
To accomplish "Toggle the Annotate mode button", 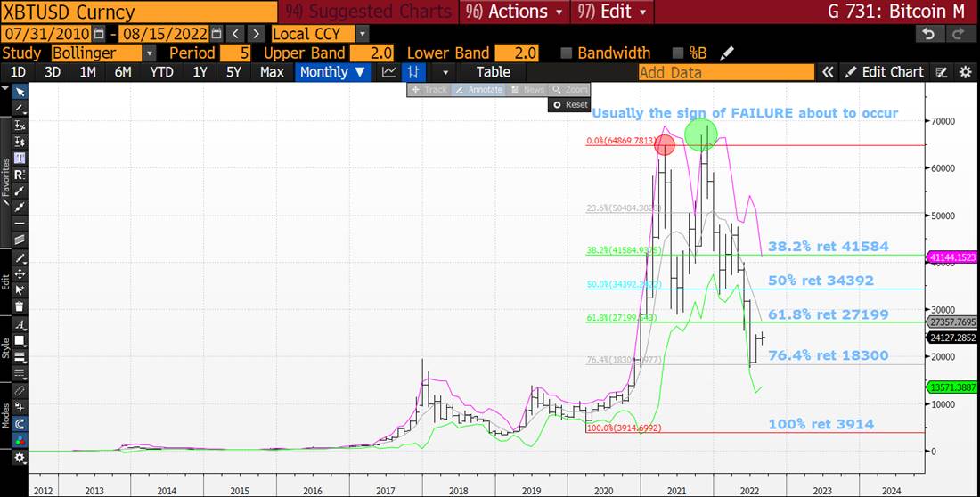I will [x=478, y=90].
